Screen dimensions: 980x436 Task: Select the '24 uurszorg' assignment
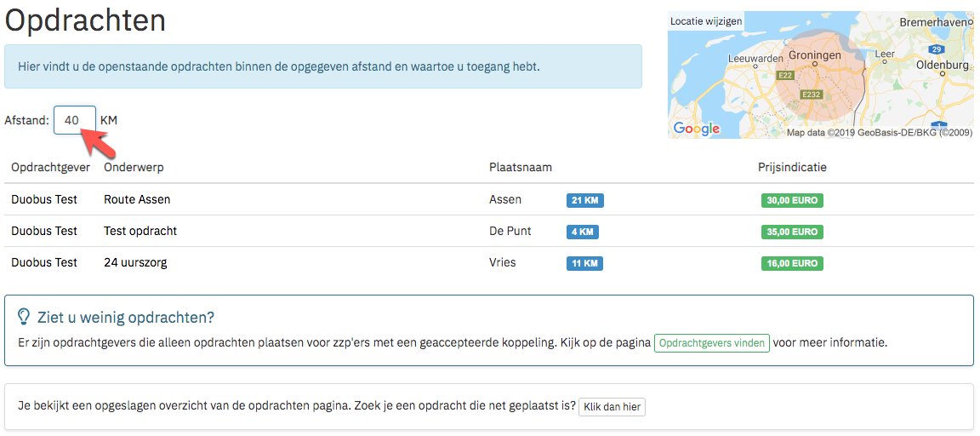[135, 263]
